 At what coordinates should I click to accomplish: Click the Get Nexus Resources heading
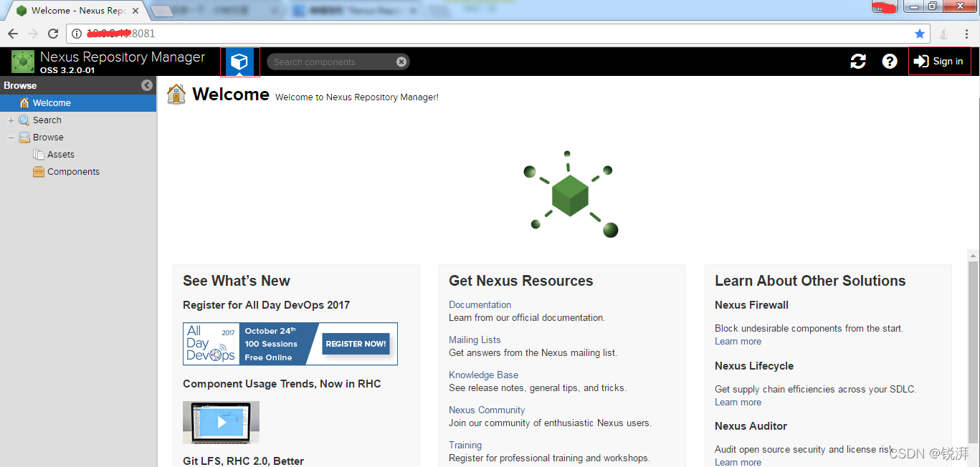click(521, 281)
